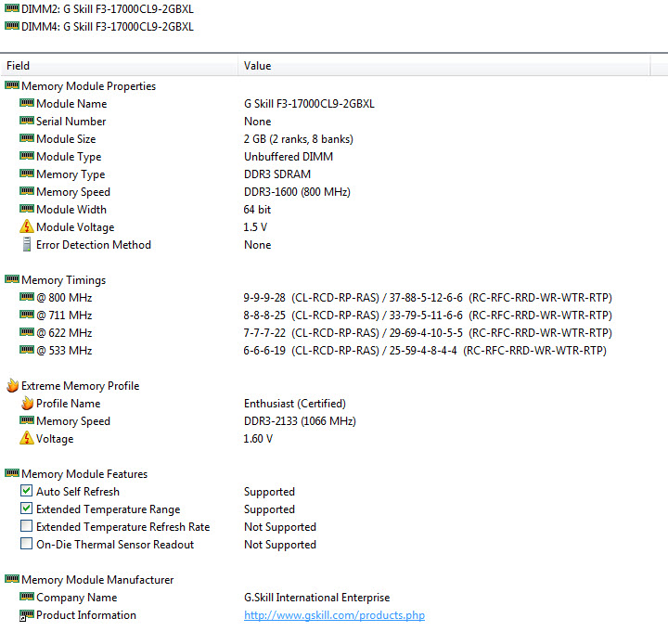Click the DDR3-1600 Memory Speed row icon
The height and width of the screenshot is (644, 668).
tap(27, 191)
